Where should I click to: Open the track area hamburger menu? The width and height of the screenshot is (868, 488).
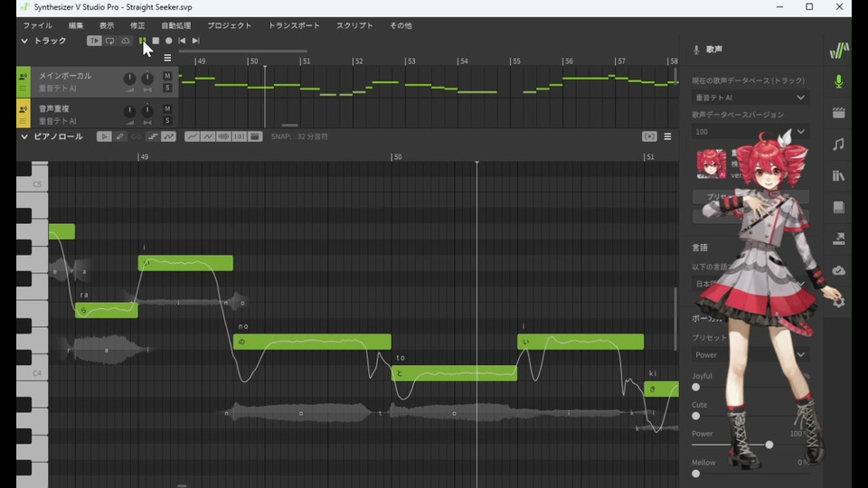coord(167,58)
